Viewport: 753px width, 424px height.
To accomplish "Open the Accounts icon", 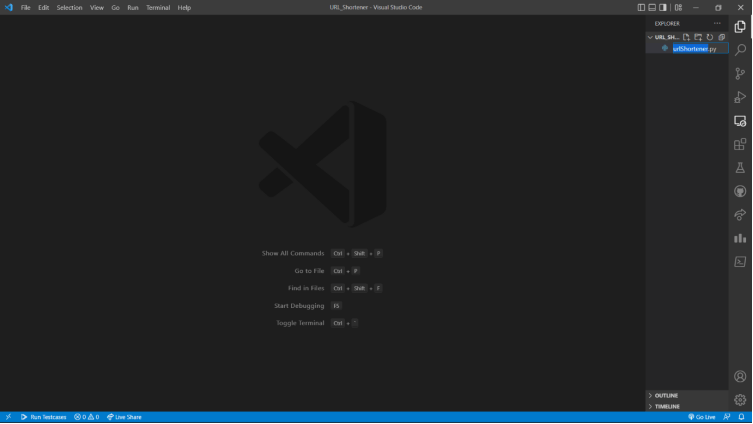I will [x=740, y=376].
